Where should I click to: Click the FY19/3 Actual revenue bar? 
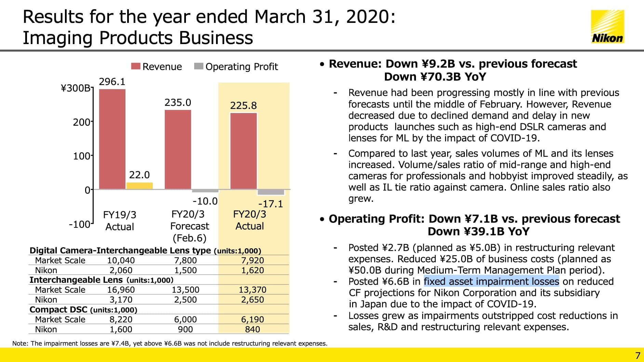click(x=112, y=138)
